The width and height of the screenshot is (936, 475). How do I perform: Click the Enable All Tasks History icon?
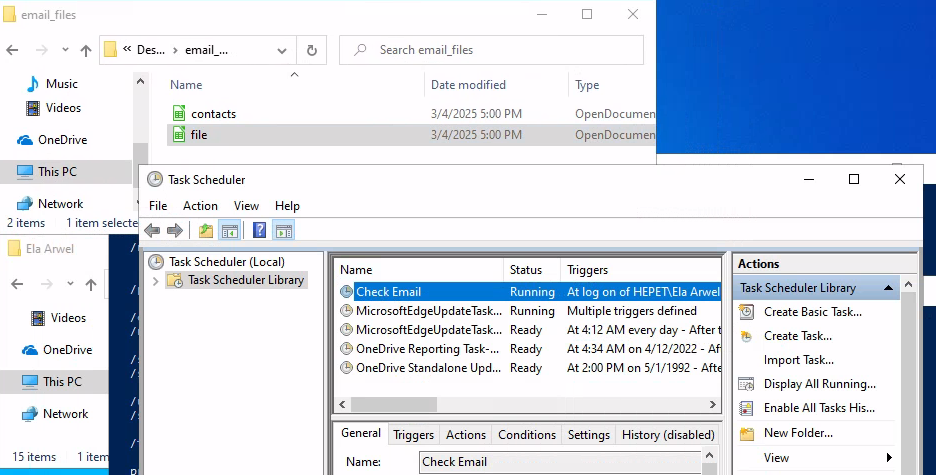click(x=746, y=408)
